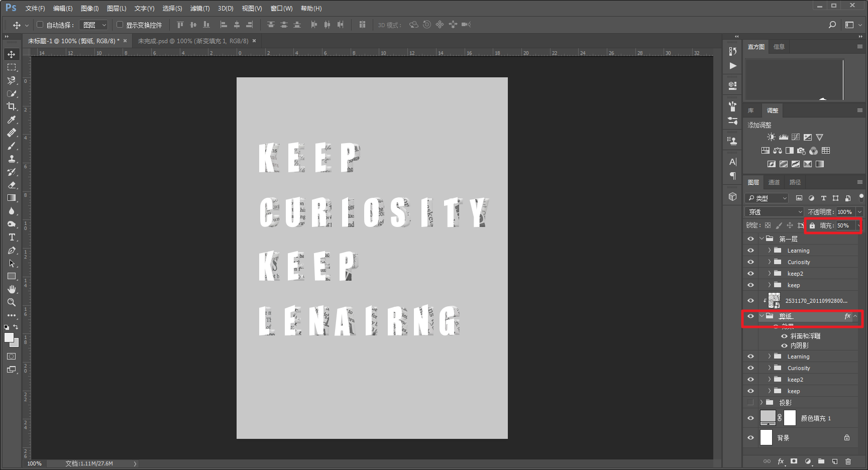Select the Brush tool
Screen dimensions: 868x470
pos(12,146)
